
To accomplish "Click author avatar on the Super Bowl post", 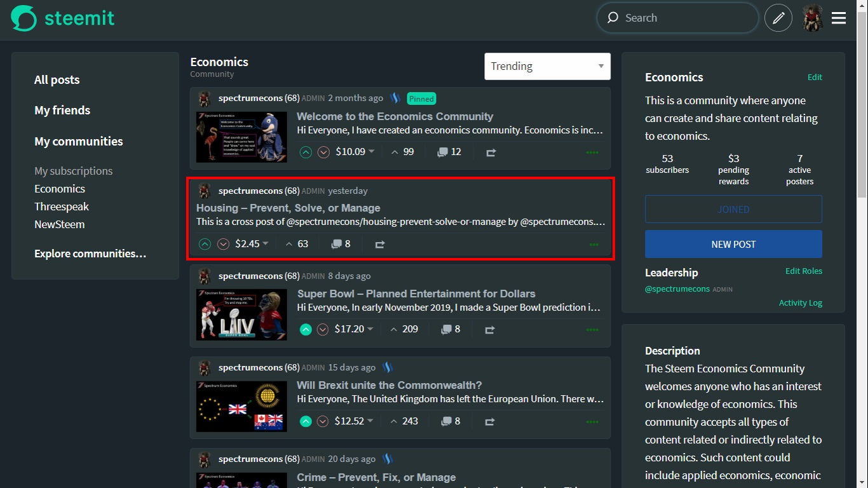I will pos(205,276).
